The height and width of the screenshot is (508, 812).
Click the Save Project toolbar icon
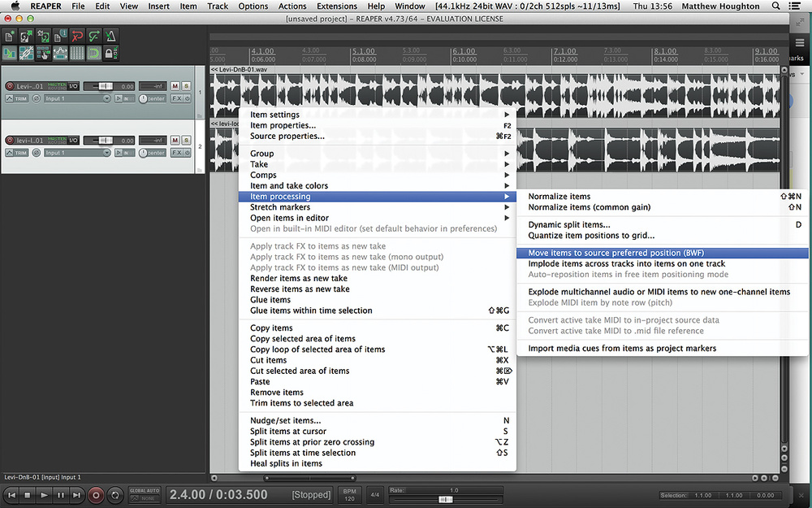tap(44, 37)
